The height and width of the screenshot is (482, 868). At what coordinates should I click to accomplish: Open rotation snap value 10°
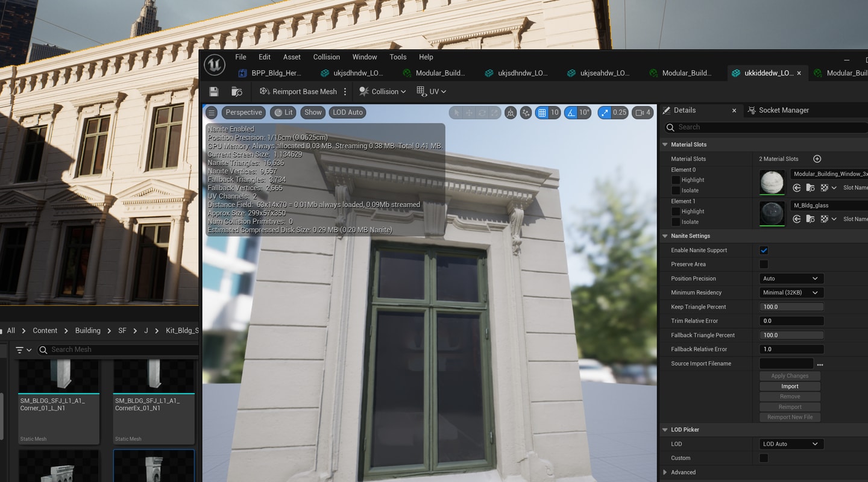tap(585, 113)
